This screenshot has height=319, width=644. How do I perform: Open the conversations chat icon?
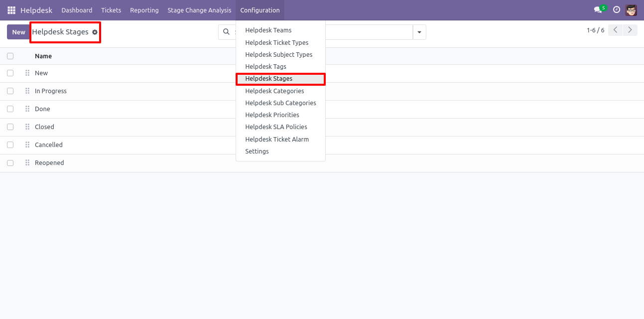click(598, 10)
